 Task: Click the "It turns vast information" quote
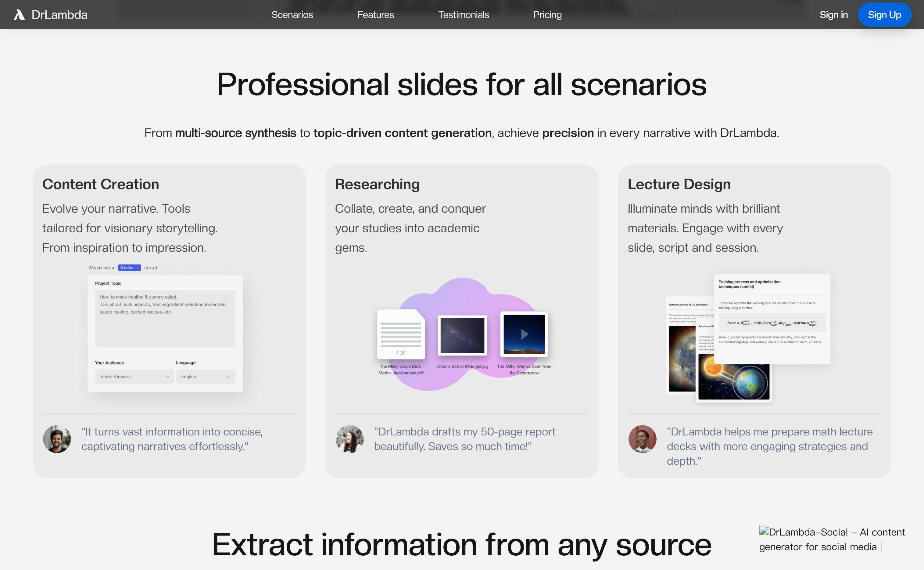[x=172, y=439]
